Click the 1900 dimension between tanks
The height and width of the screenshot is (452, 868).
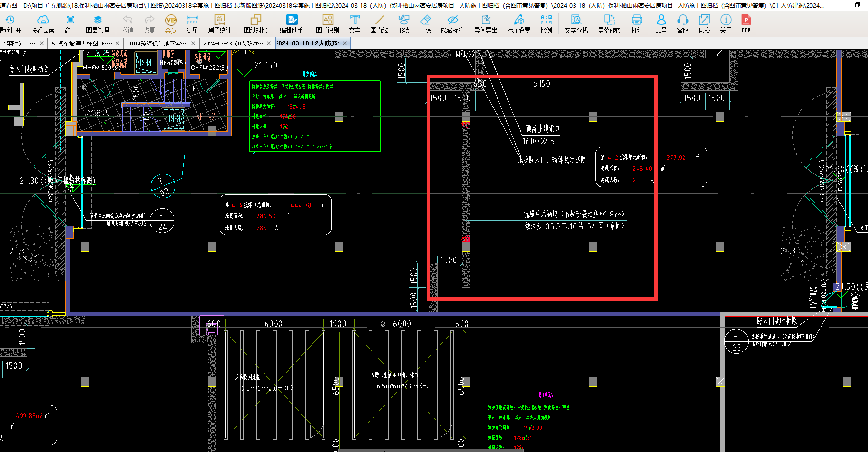point(337,324)
